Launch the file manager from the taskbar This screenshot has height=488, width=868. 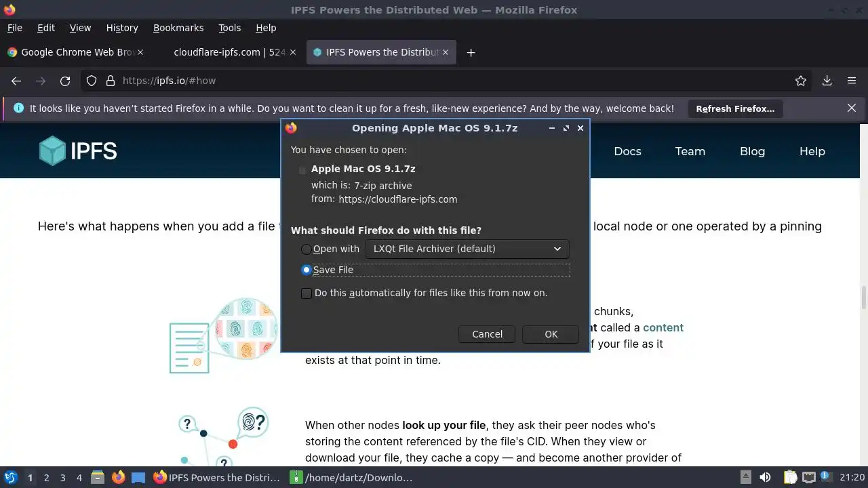coord(97,477)
